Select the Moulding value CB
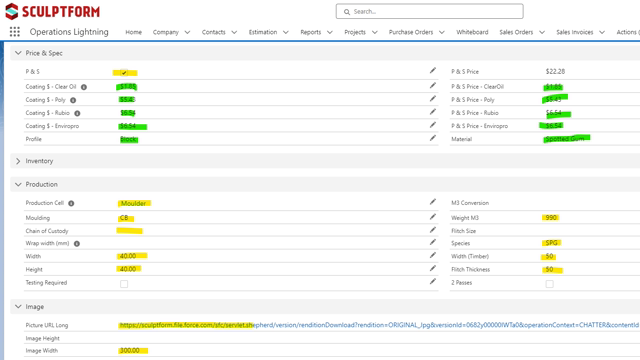The image size is (640, 360). pyautogui.click(x=124, y=218)
